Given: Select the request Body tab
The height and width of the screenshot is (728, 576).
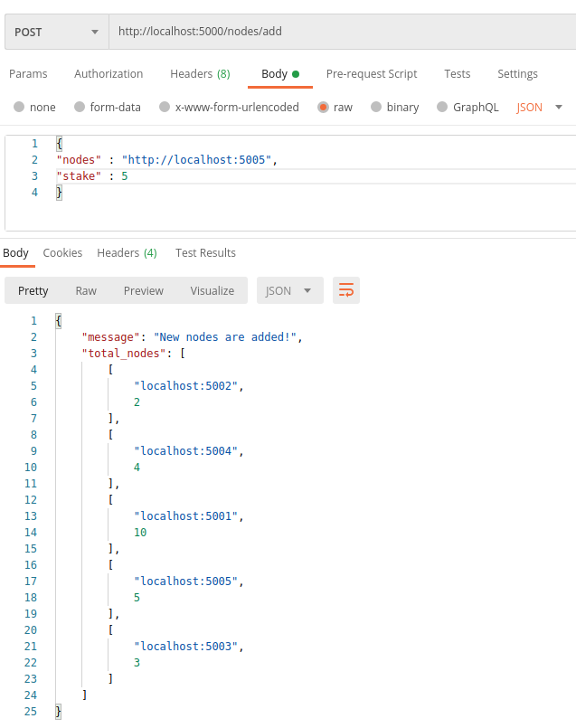Looking at the screenshot, I should (280, 74).
